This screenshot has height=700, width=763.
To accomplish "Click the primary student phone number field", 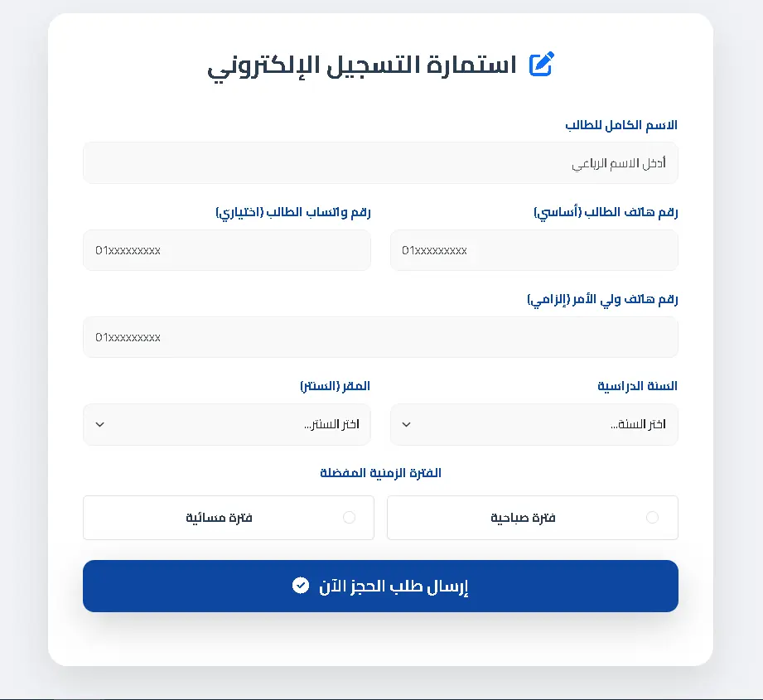I will [x=534, y=250].
